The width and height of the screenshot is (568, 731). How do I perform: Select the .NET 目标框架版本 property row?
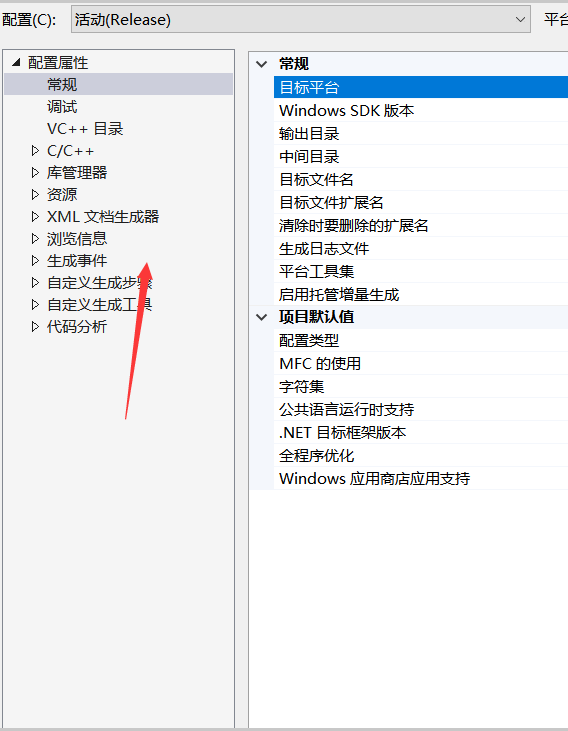421,432
